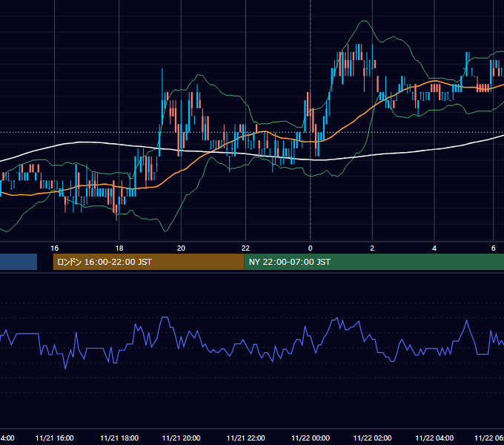
Task: Click the 11/22 02:00 date label
Action: (x=372, y=438)
